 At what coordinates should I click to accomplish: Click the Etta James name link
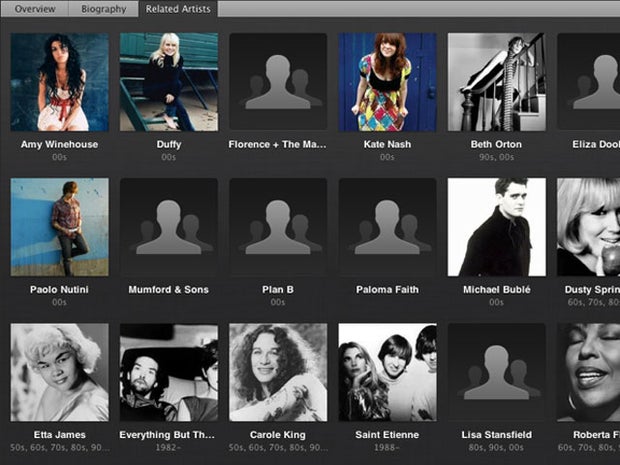59,435
